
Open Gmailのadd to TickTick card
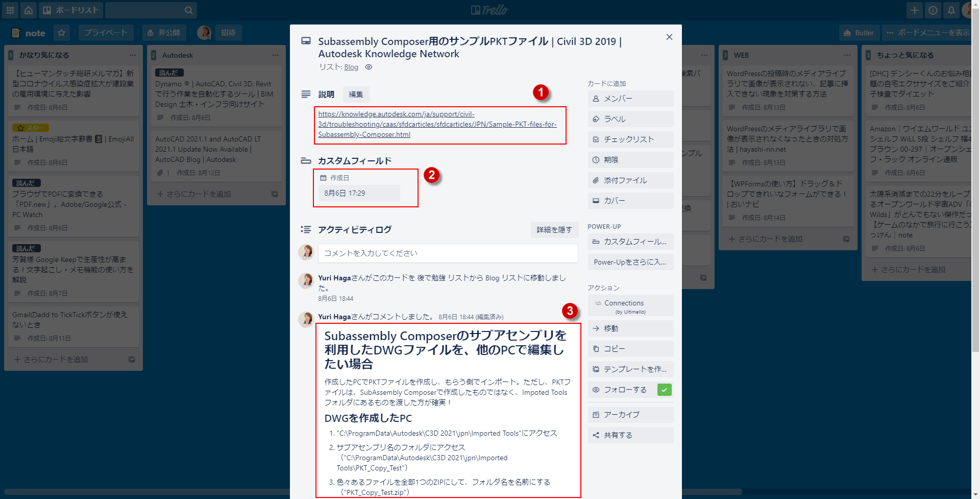[x=73, y=326]
